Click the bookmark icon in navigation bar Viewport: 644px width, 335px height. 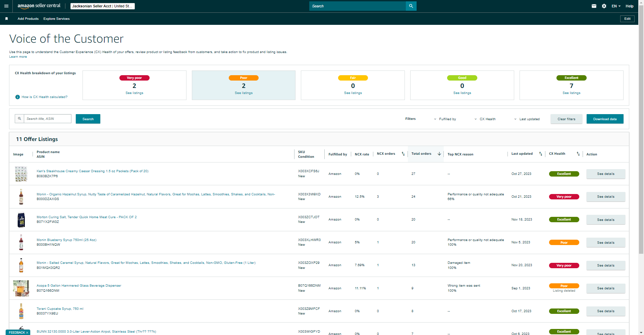(6, 19)
